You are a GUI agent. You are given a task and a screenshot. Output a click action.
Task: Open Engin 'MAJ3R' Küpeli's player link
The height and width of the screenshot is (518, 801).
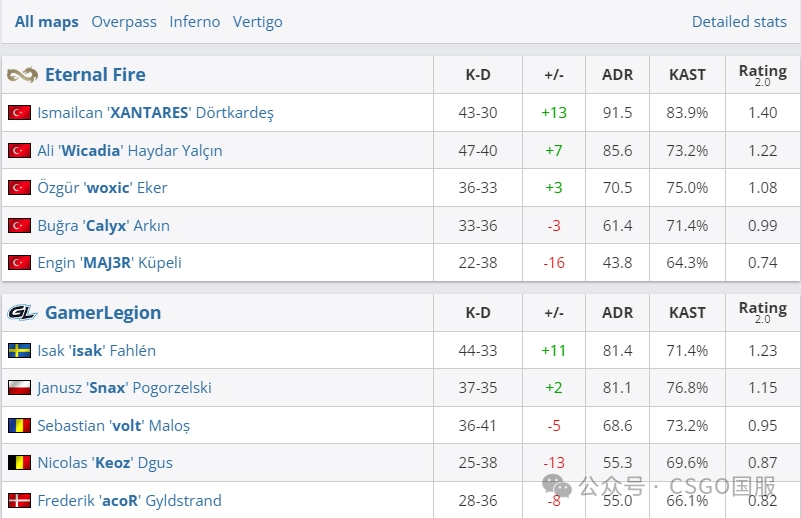[109, 263]
